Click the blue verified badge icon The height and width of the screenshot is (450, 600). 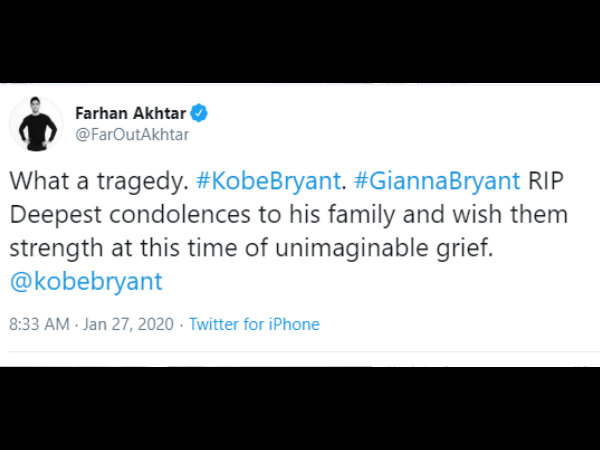(x=199, y=113)
